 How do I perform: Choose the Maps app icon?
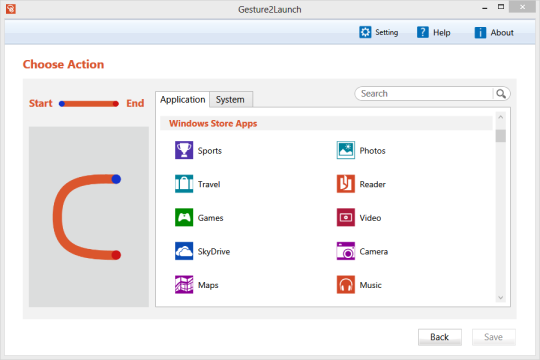pos(184,285)
